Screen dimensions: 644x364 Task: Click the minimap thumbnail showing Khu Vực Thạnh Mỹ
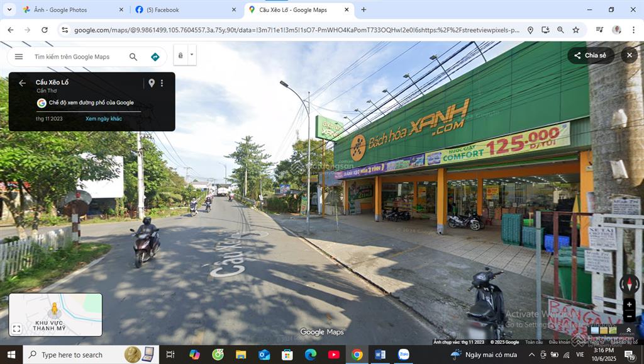(55, 314)
